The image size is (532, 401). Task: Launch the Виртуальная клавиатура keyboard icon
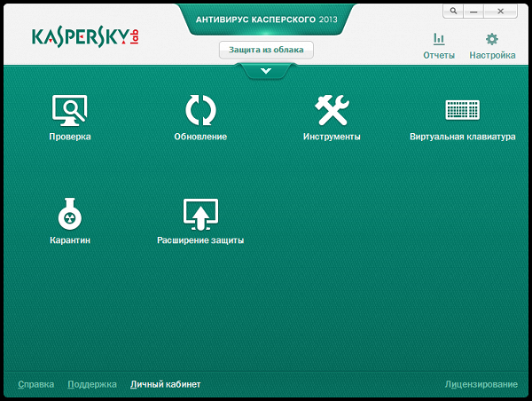(x=463, y=110)
